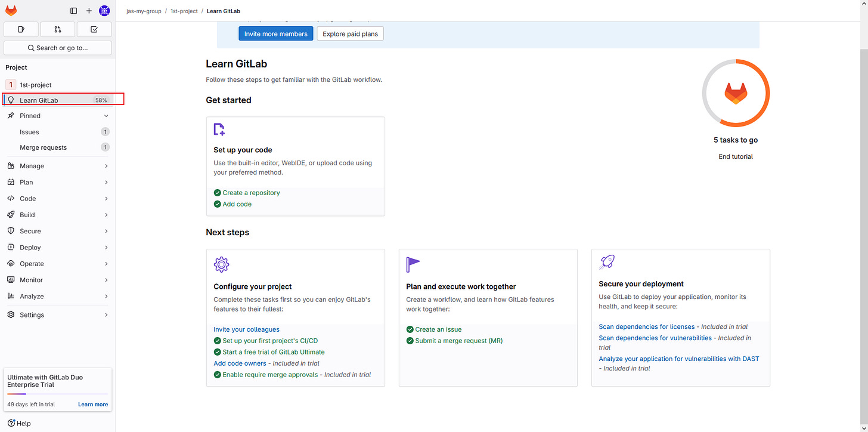The height and width of the screenshot is (432, 868).
Task: Click the Plan and execute flag icon
Action: pos(413,264)
